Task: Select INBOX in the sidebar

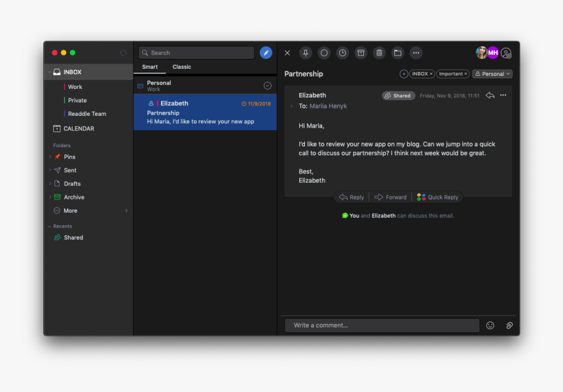Action: tap(88, 72)
